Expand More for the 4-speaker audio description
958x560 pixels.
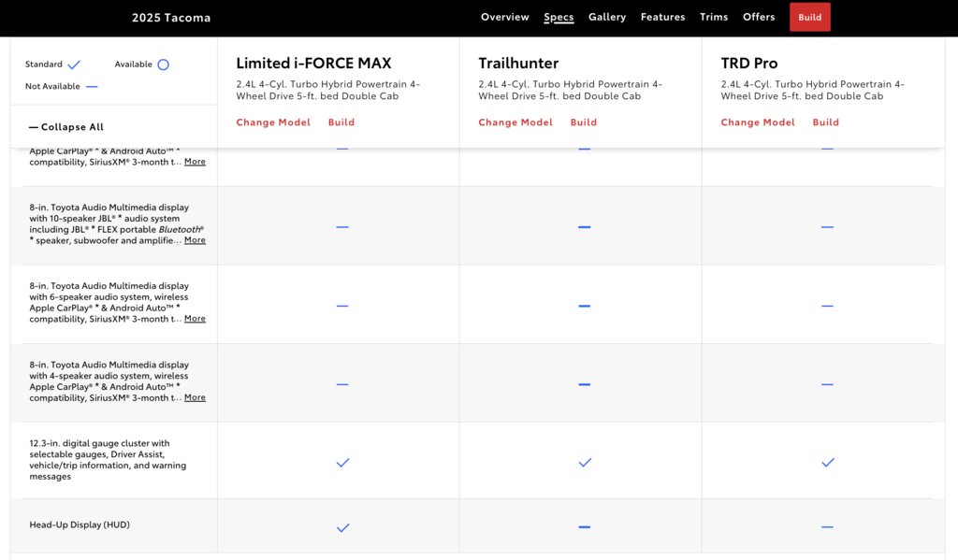tap(195, 397)
